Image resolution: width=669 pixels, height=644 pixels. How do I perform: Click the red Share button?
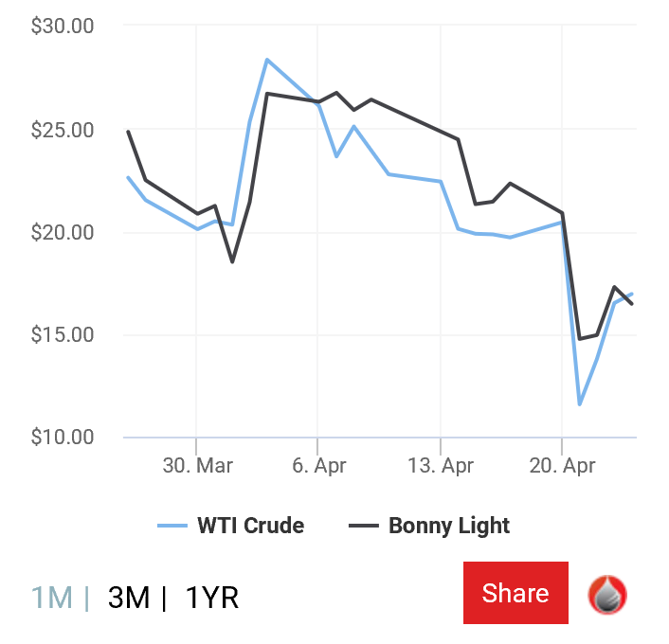(515, 593)
